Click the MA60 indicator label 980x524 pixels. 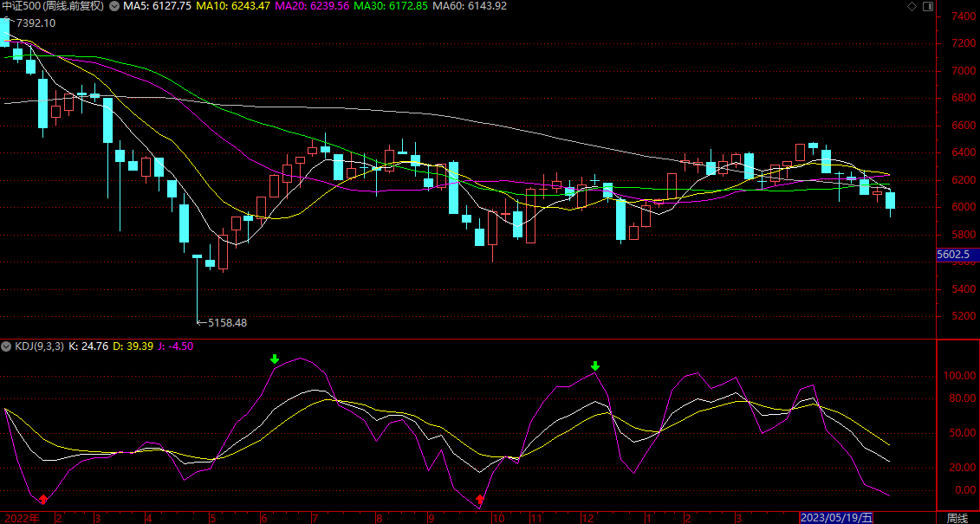click(471, 6)
